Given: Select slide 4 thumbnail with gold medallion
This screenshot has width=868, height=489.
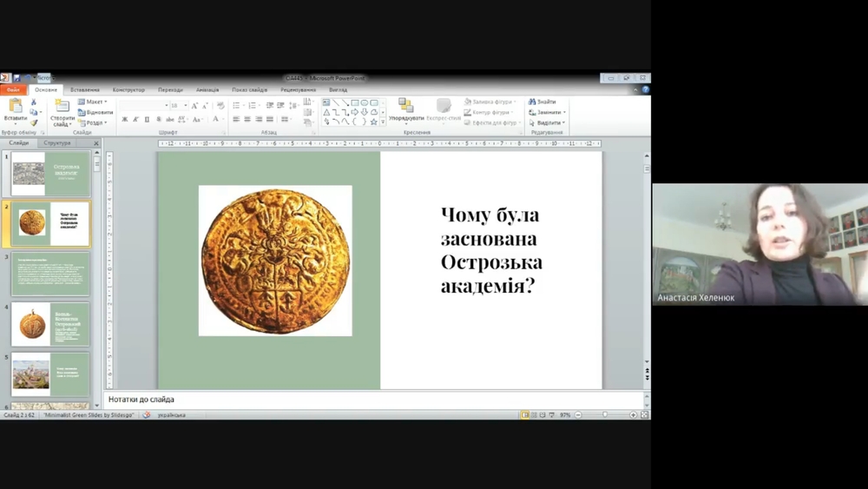Looking at the screenshot, I should tap(50, 324).
